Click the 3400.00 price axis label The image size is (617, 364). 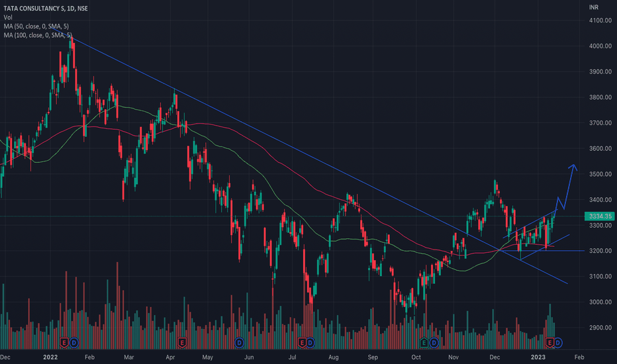(x=600, y=199)
